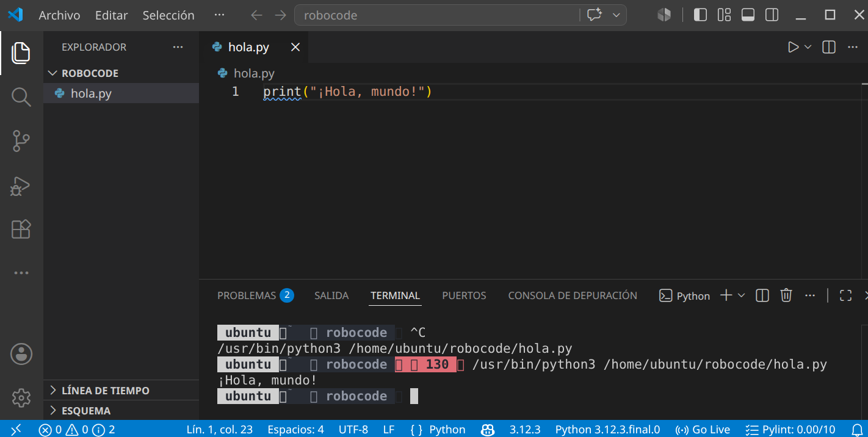Show additional views ellipsis in activity bar
This screenshot has width=868, height=437.
coord(21,273)
